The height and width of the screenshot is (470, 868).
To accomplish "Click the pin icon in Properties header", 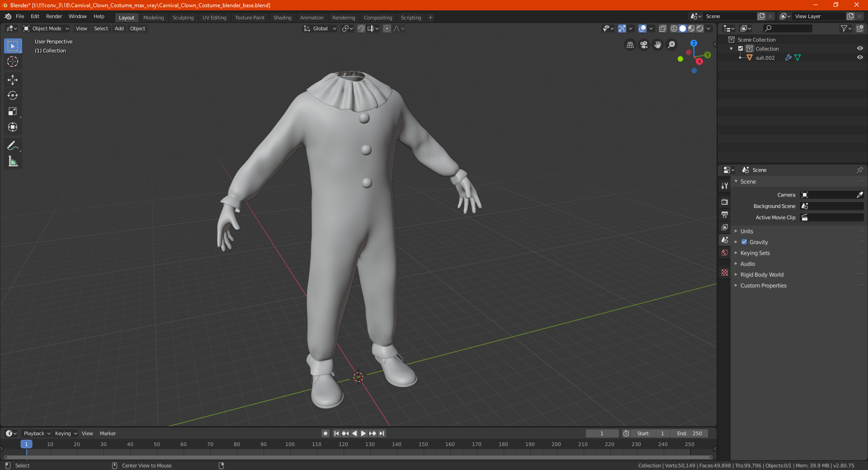I will click(x=859, y=170).
